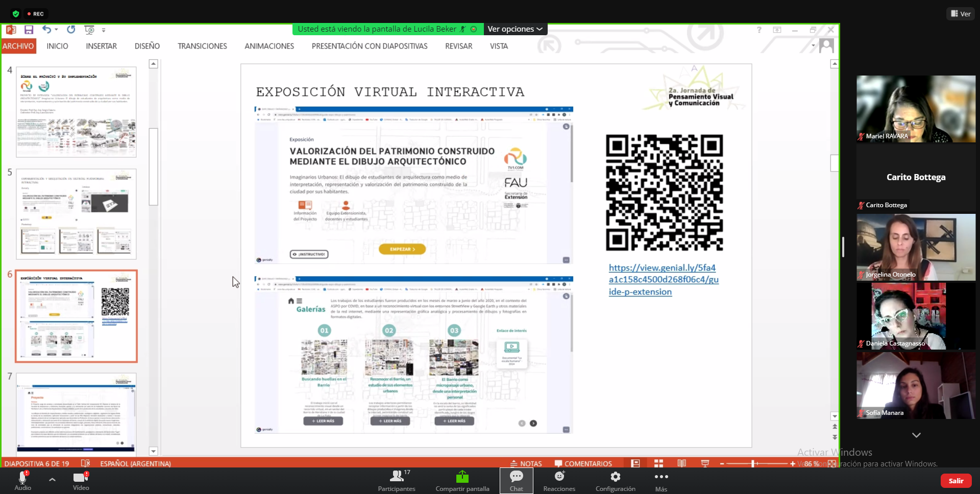This screenshot has width=980, height=494.
Task: Click the QR code image
Action: (x=664, y=192)
